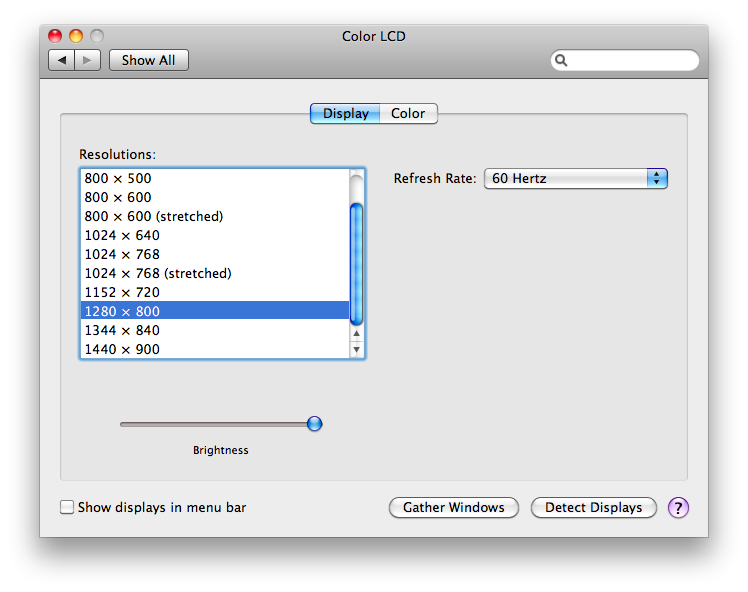Enable Show displays in menu bar checkbox
The width and height of the screenshot is (748, 592).
[67, 507]
